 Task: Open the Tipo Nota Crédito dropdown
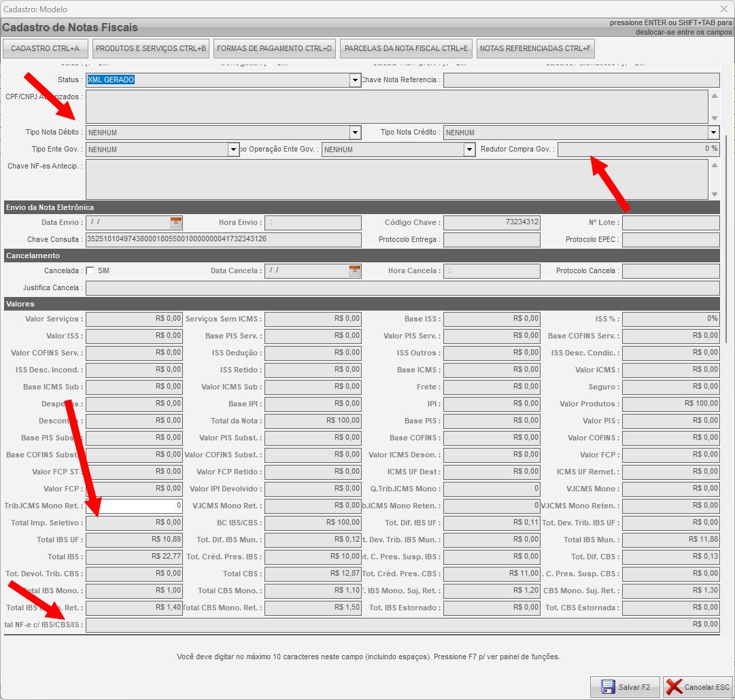[713, 133]
